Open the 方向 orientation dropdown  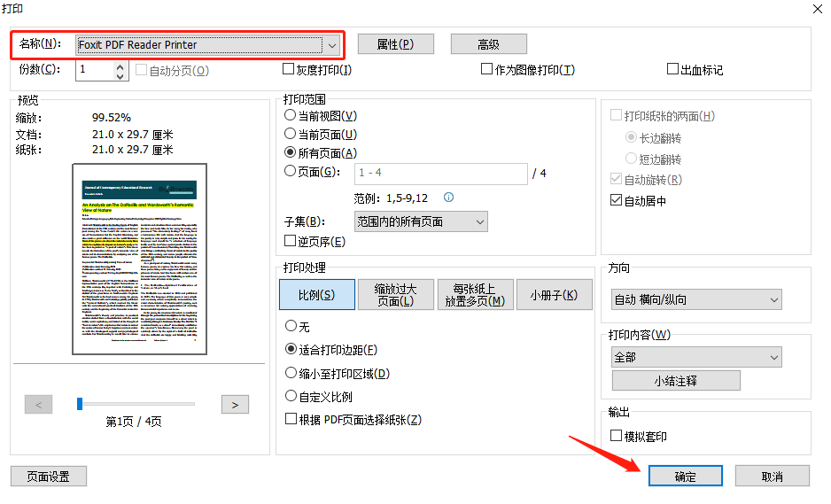773,300
